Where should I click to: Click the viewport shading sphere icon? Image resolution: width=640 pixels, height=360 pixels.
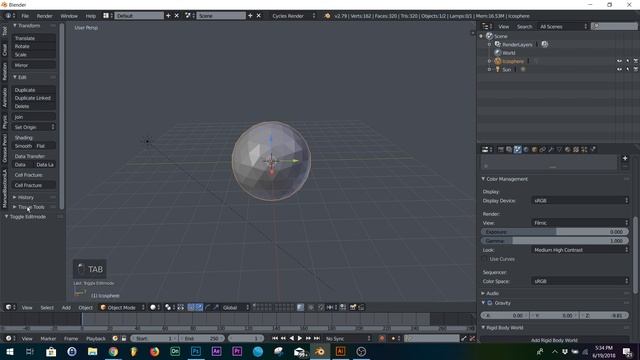[153, 307]
